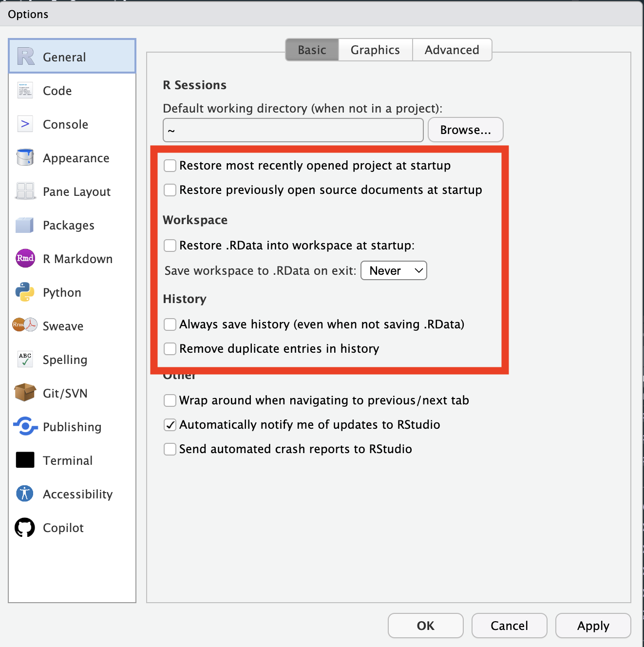
Task: Click the Browse... button
Action: tap(465, 130)
